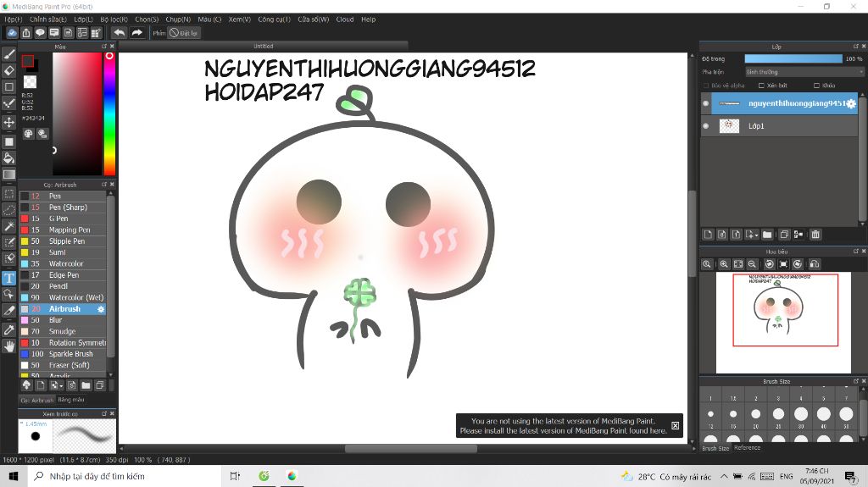Select the Watercolor (Wet) brush

63,298
